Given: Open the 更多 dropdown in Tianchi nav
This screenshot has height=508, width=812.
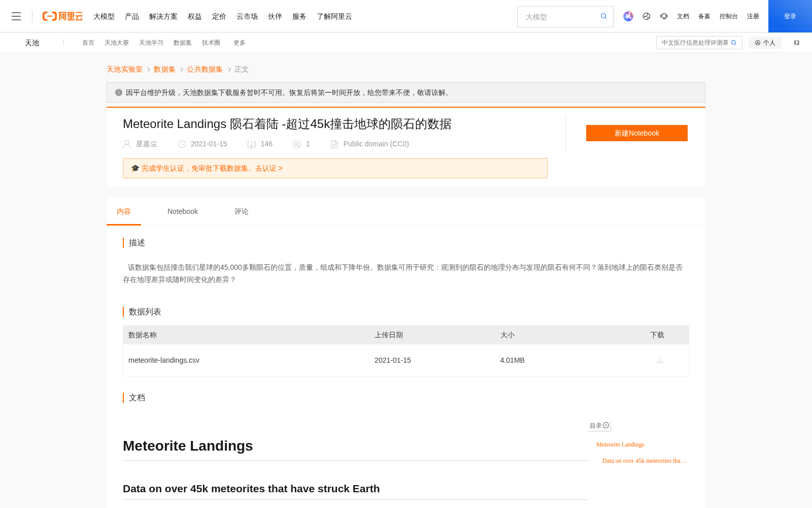Looking at the screenshot, I should point(240,43).
